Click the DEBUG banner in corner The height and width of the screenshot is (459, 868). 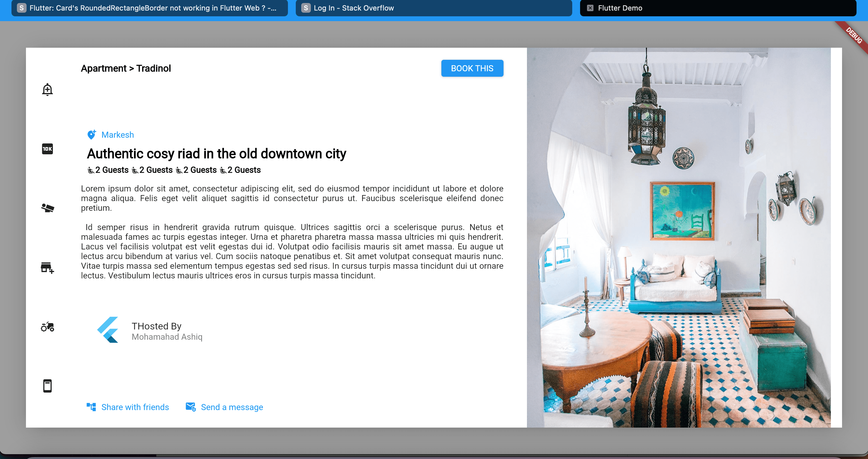[x=854, y=35]
